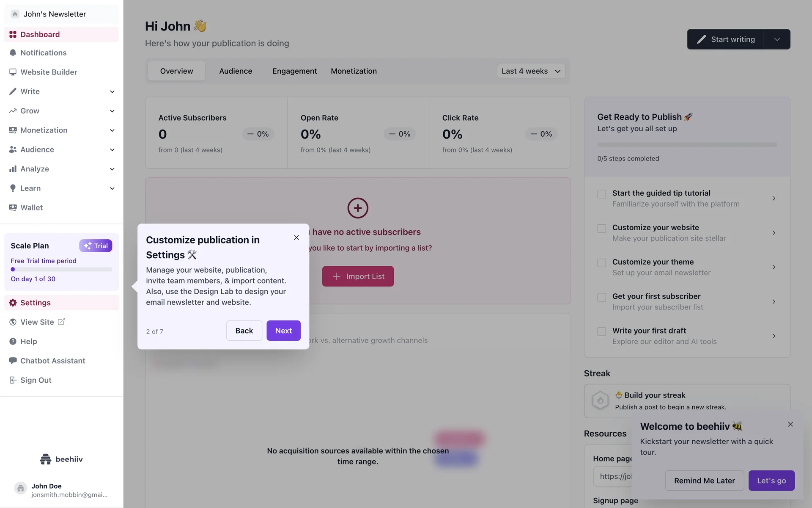Click the View Site globe icon
Image resolution: width=812 pixels, height=508 pixels.
(13, 322)
